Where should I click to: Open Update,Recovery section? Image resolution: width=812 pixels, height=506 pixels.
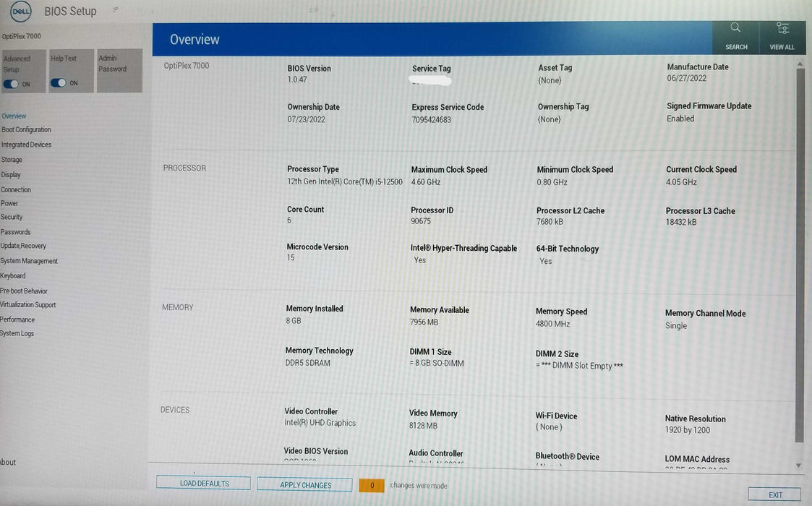(23, 246)
